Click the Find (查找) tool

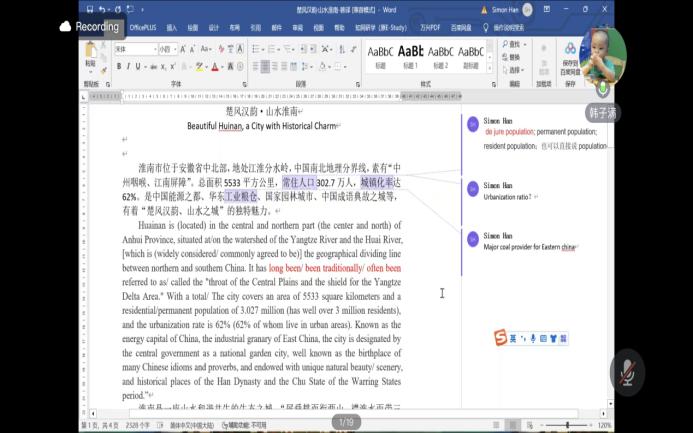515,45
